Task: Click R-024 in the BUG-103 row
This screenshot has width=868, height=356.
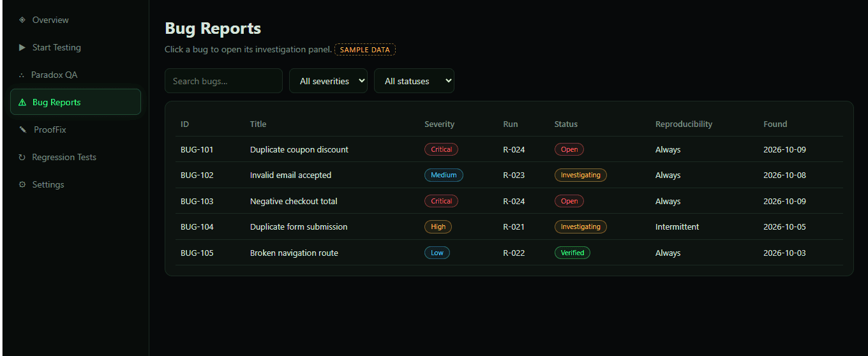Action: (x=514, y=202)
